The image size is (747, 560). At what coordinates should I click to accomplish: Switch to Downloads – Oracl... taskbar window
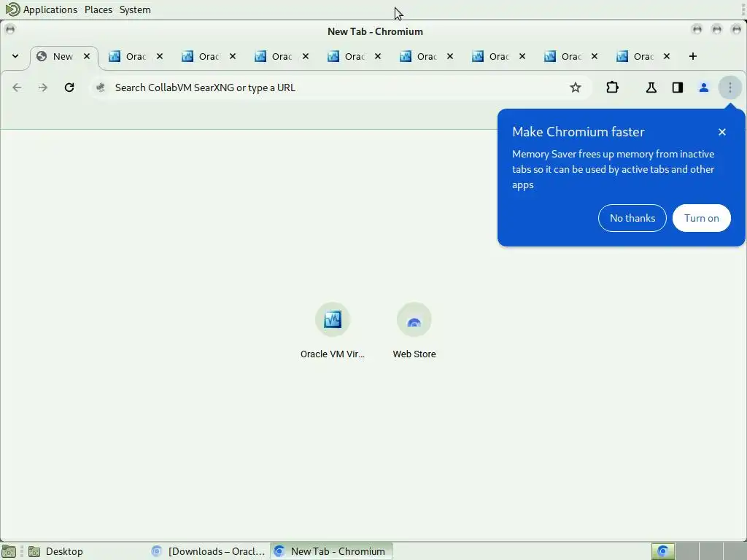tap(208, 551)
